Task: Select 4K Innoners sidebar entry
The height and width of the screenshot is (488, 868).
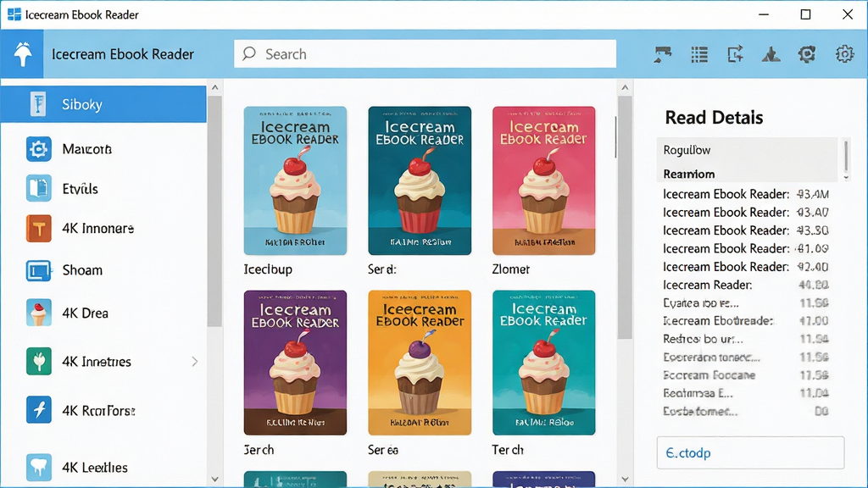Action: click(98, 228)
